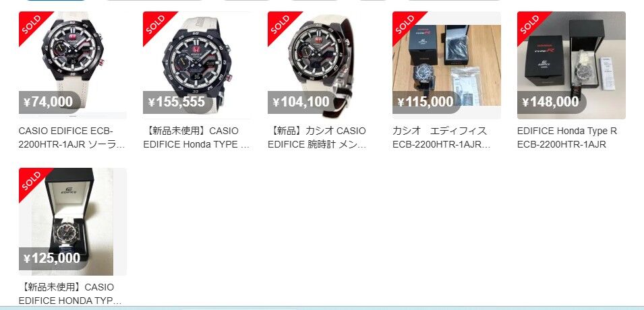Click the ¥104,100 price label
Screen dimensions: 644x310
coord(302,102)
